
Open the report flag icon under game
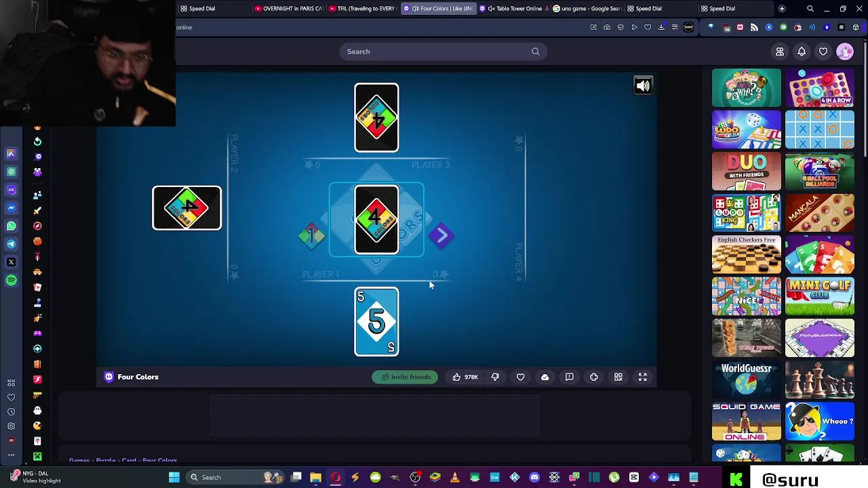[569, 377]
